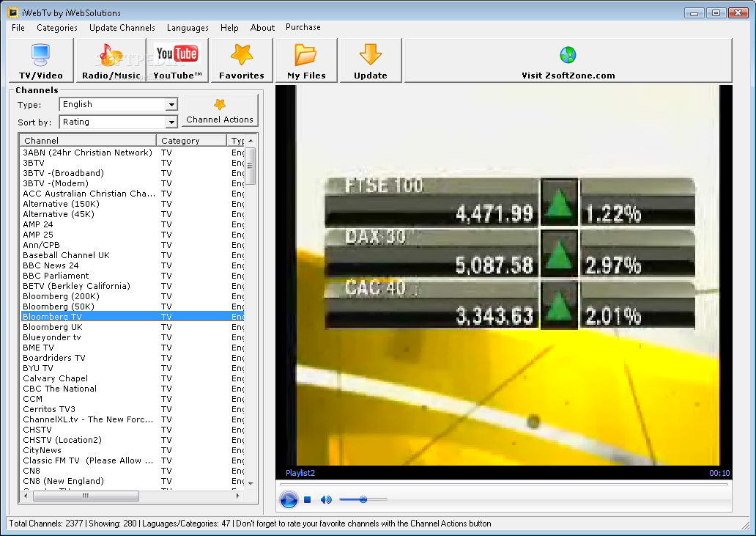
Task: Open the Languages menu
Action: pyautogui.click(x=188, y=28)
